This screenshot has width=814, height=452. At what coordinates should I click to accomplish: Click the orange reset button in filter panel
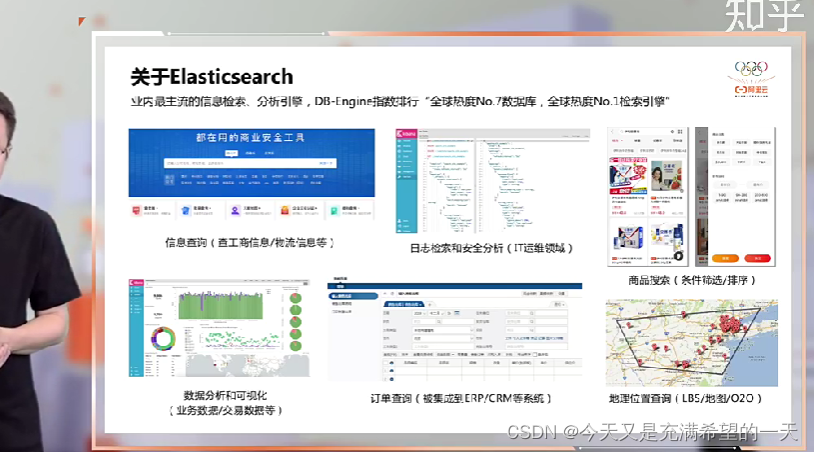click(725, 258)
